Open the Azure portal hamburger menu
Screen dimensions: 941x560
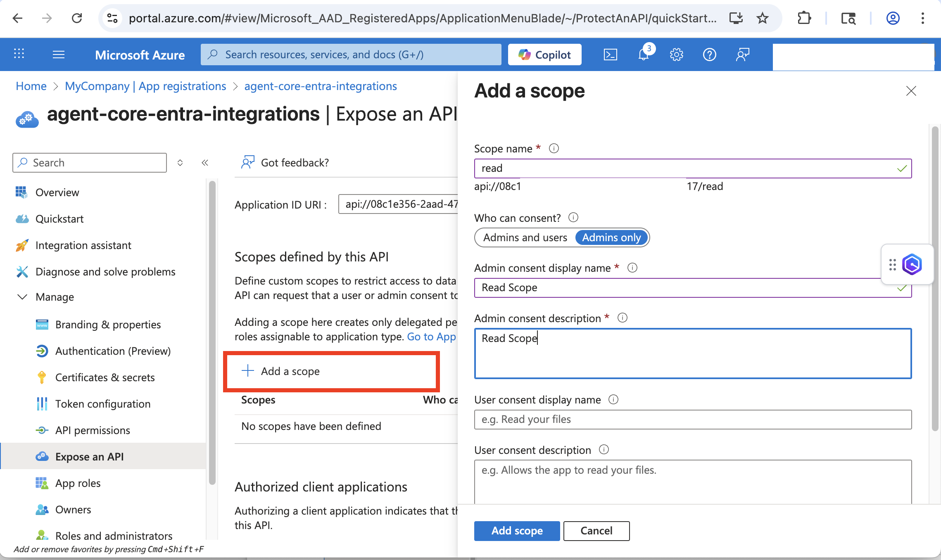[59, 55]
